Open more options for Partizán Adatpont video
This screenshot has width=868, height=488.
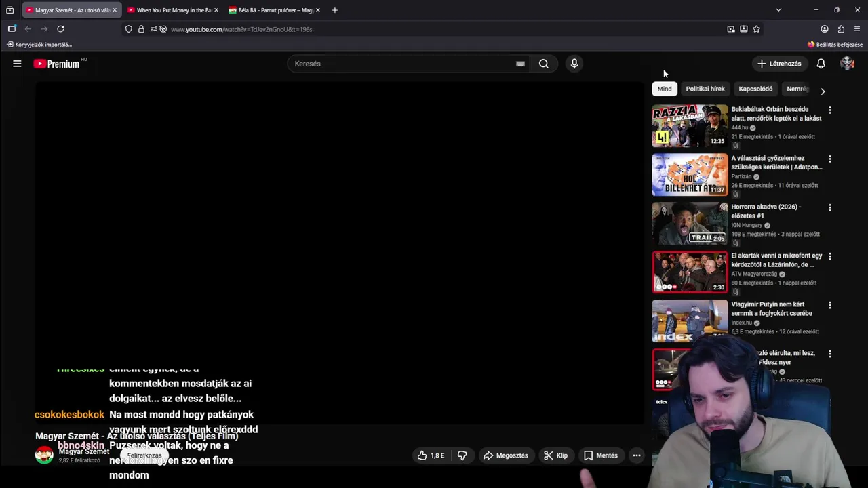pos(829,159)
